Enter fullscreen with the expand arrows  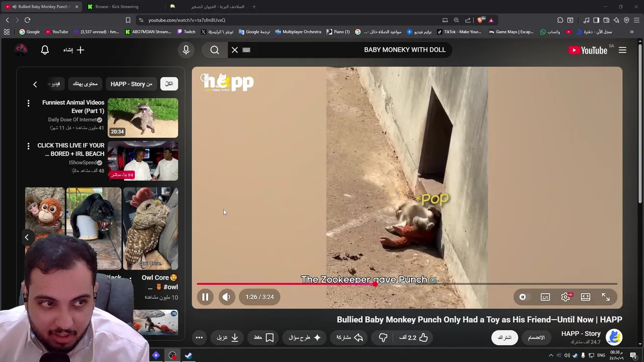click(x=606, y=297)
